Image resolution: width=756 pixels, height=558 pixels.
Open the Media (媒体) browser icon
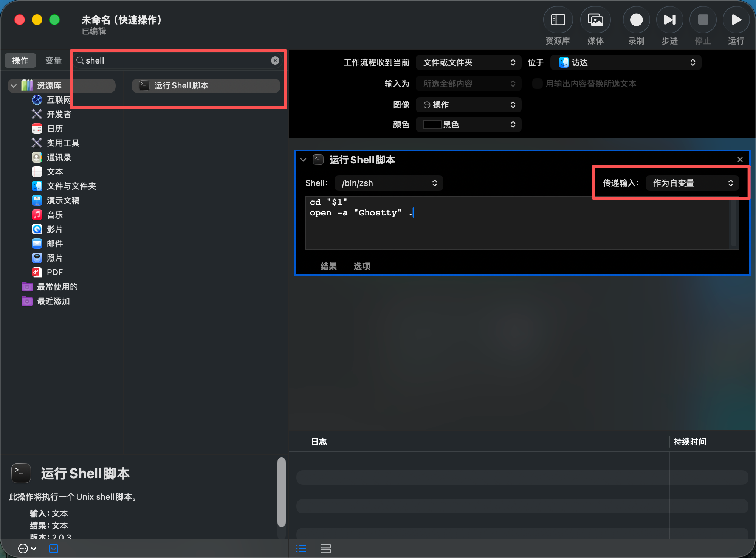tap(595, 20)
